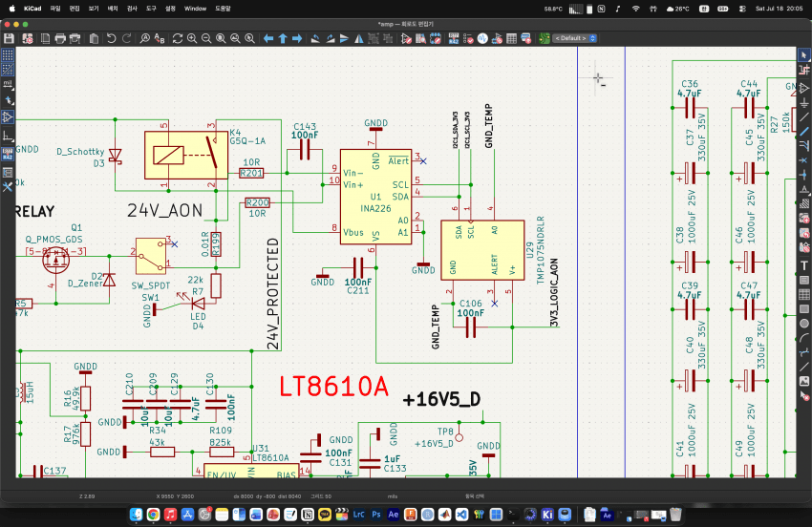Run the Electrical Rules Checker
Screen dimensions: 812x527
[468, 38]
